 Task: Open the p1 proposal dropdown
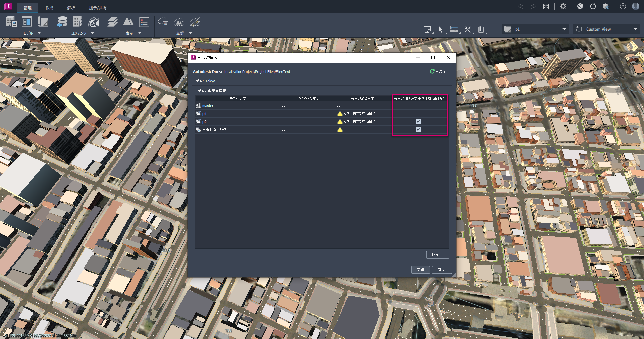pyautogui.click(x=536, y=29)
